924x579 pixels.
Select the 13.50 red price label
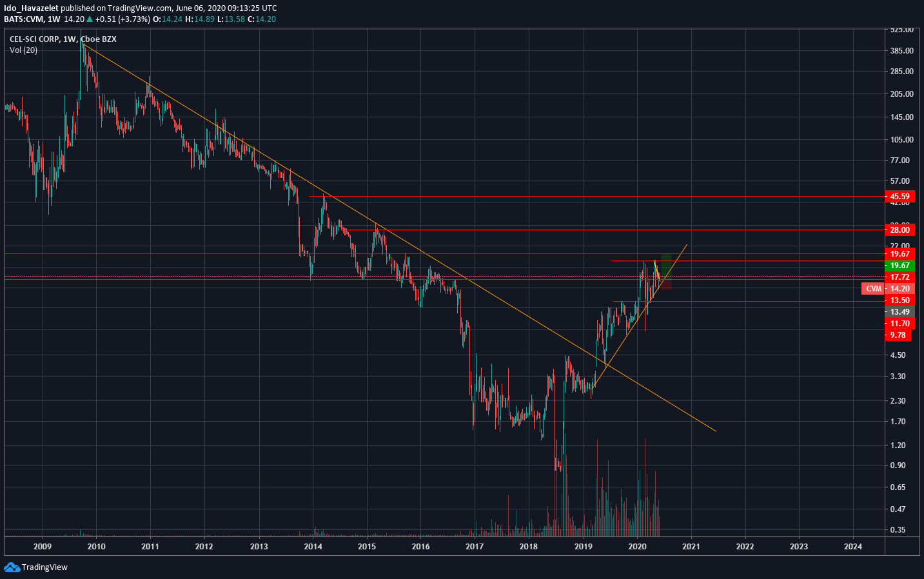pyautogui.click(x=900, y=300)
